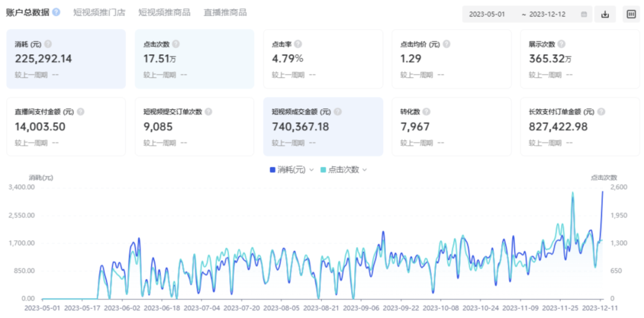Viewport: 644px width, 318px height.
Task: Toggle the 转化数 7,967 metric card
Action: pos(451,127)
